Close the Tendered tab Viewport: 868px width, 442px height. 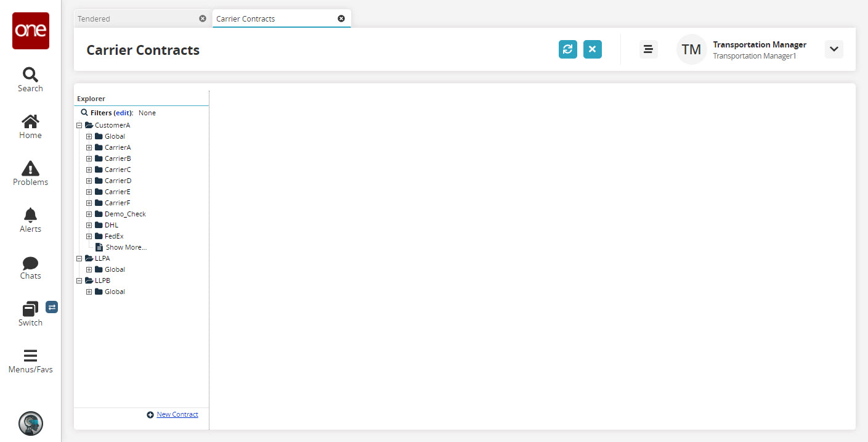pyautogui.click(x=203, y=18)
